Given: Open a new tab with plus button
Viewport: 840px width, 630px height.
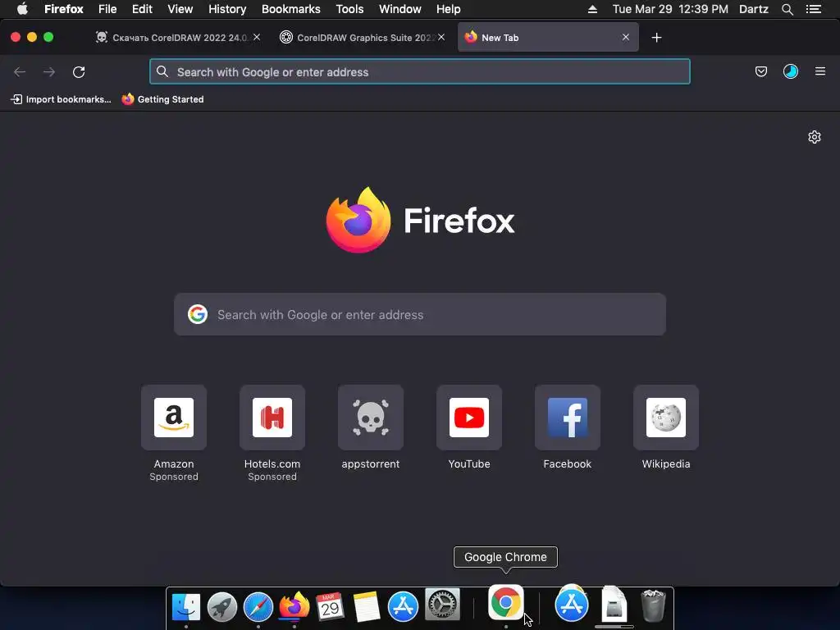Looking at the screenshot, I should 656,38.
